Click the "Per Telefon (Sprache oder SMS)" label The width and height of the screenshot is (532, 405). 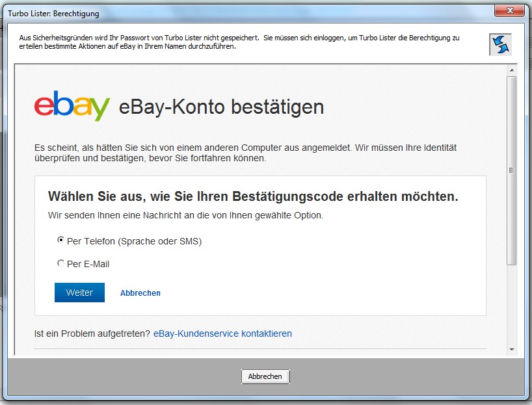pyautogui.click(x=134, y=241)
